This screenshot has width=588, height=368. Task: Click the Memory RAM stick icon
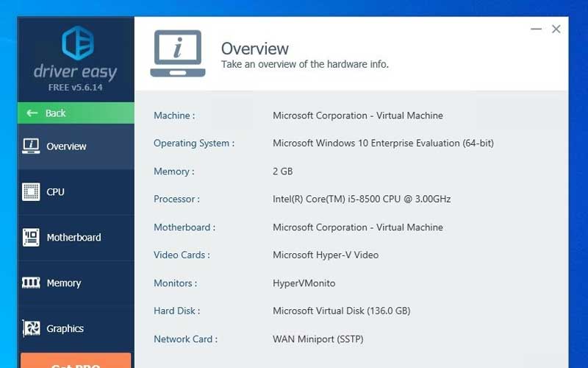[31, 283]
